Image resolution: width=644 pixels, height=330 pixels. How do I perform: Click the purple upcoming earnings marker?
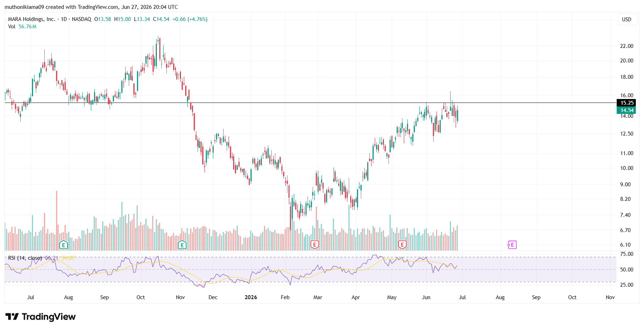point(512,245)
